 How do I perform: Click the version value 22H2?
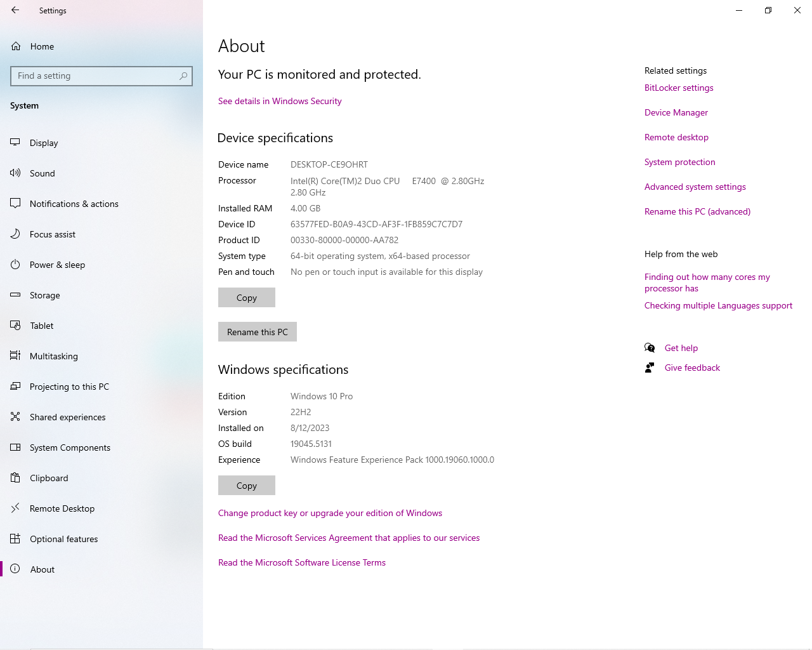301,412
